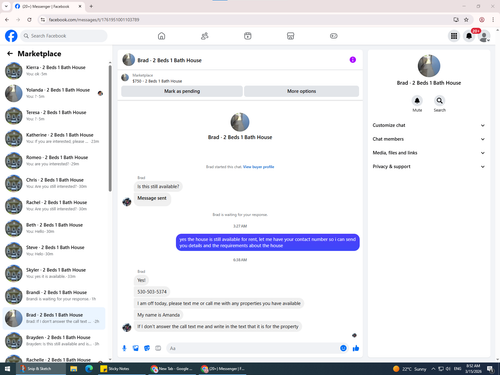The height and width of the screenshot is (375, 500).
Task: Open the Windows Start menu
Action: click(x=7, y=369)
